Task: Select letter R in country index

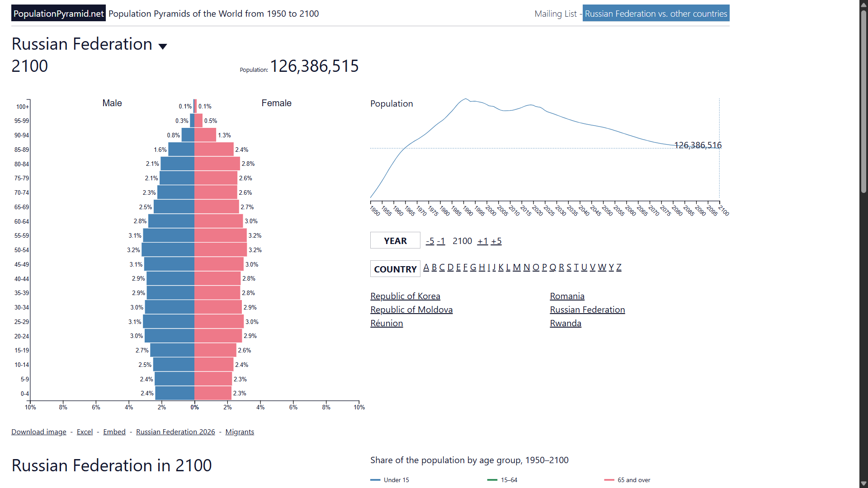Action: (561, 267)
